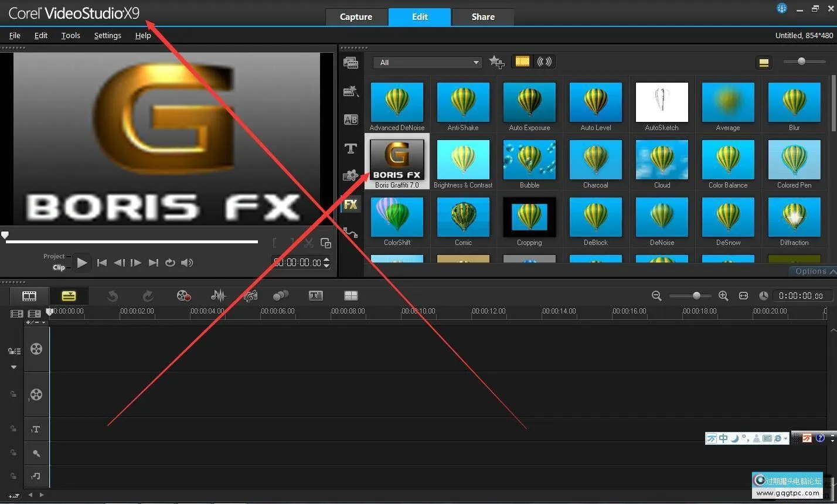The height and width of the screenshot is (504, 837).
Task: Open the Multi-Camera Editor grid icon
Action: pyautogui.click(x=351, y=296)
